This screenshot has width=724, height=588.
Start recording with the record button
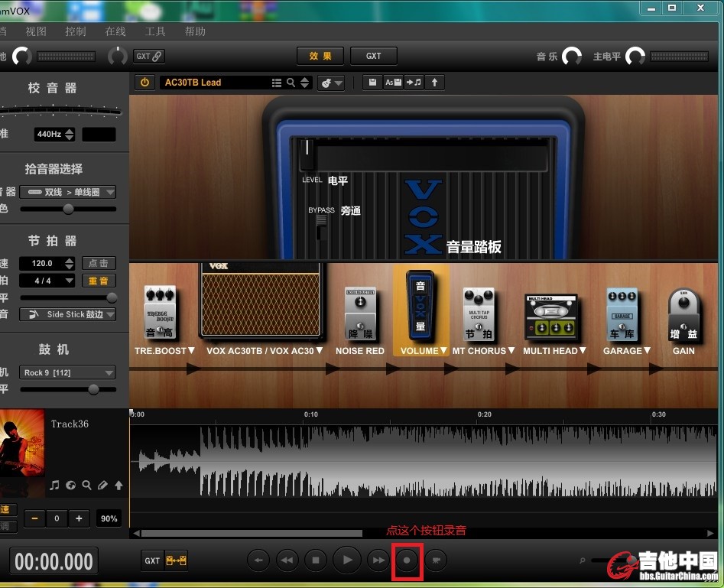pyautogui.click(x=407, y=560)
